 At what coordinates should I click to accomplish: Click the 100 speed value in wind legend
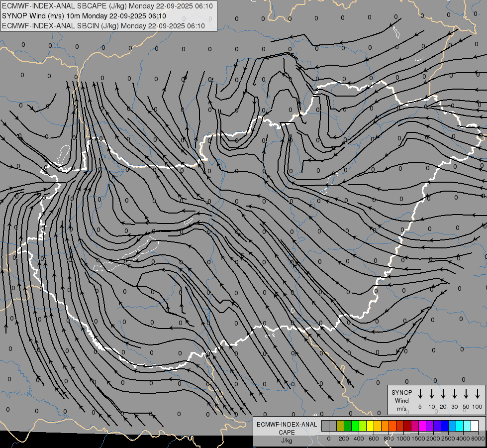pos(477,407)
